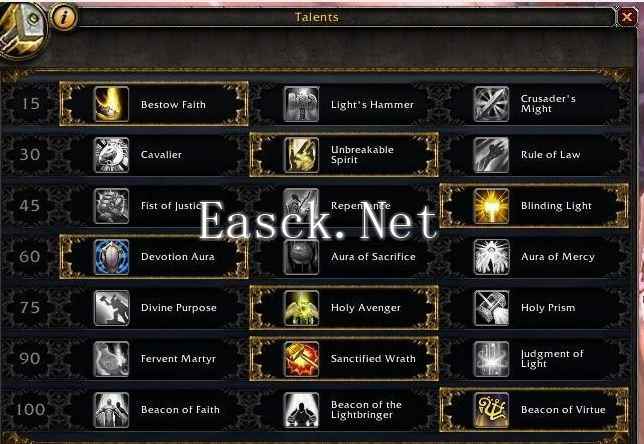This screenshot has width=644, height=444.
Task: Choose the Aura of Sacrifice icon
Action: 301,257
